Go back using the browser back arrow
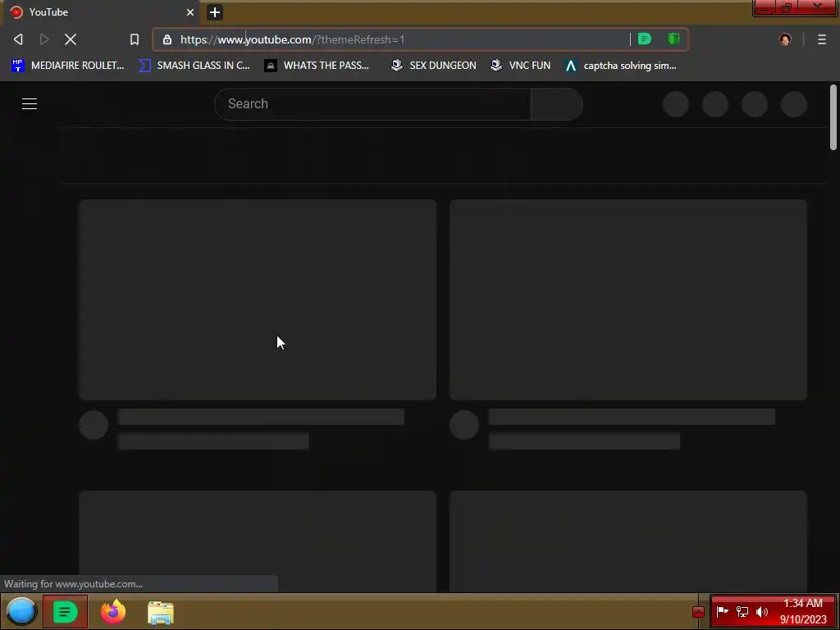Screen dimensions: 840x630 tap(18, 39)
